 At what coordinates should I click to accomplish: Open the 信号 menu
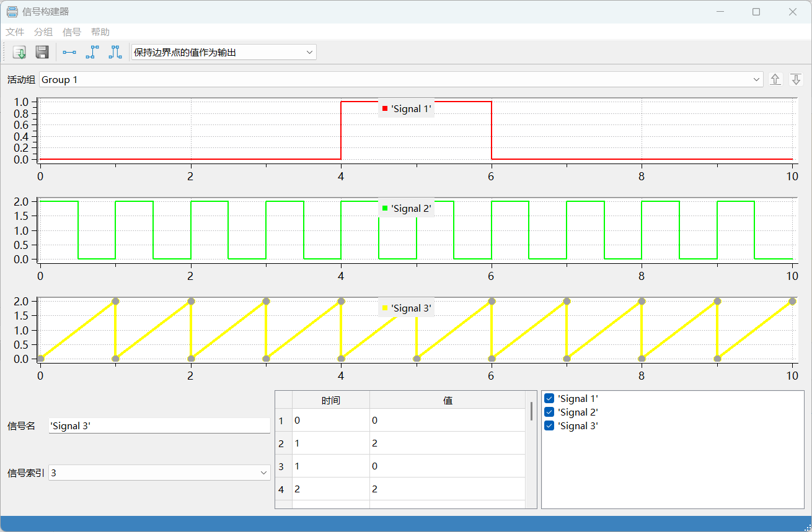[x=71, y=32]
